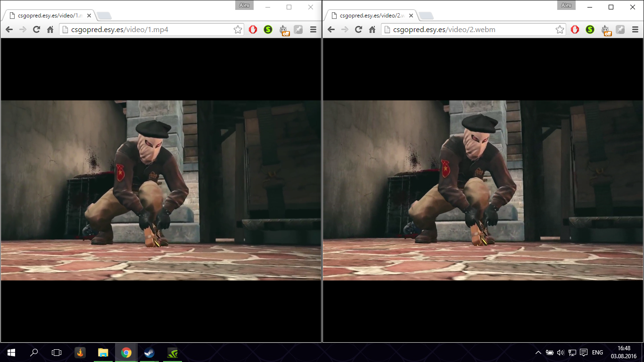
Task: Open the volume control in system tray
Action: tap(561, 353)
